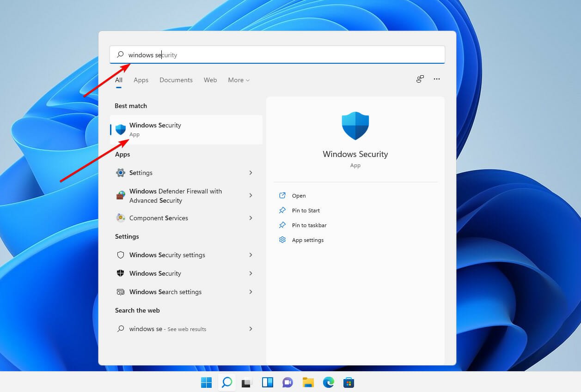The image size is (581, 392).
Task: Open Microsoft Teams chat from taskbar
Action: click(287, 382)
